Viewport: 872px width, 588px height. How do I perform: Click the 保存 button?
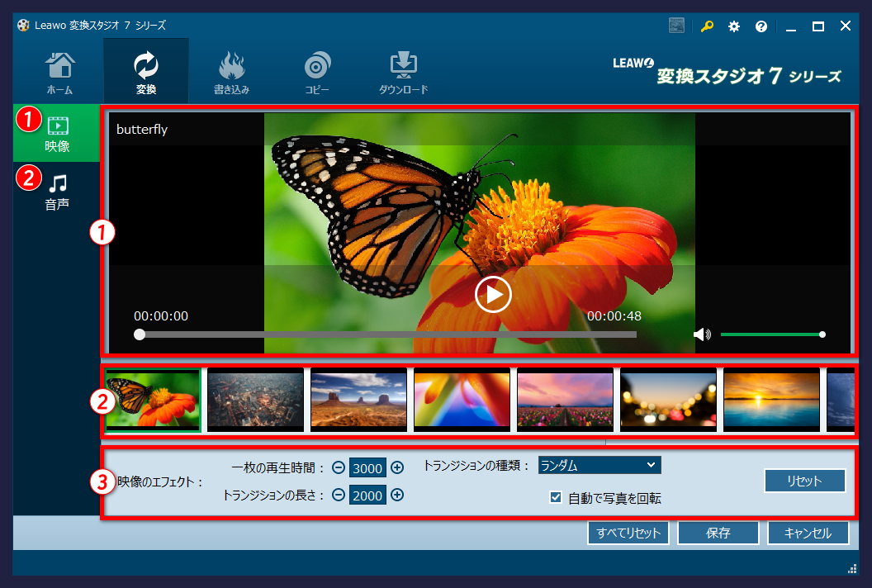tap(718, 533)
